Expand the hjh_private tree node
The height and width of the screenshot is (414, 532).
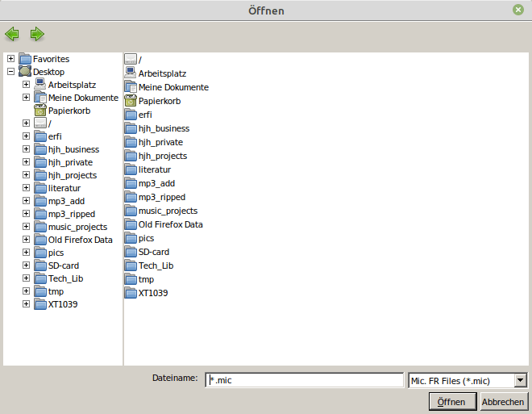tap(26, 162)
